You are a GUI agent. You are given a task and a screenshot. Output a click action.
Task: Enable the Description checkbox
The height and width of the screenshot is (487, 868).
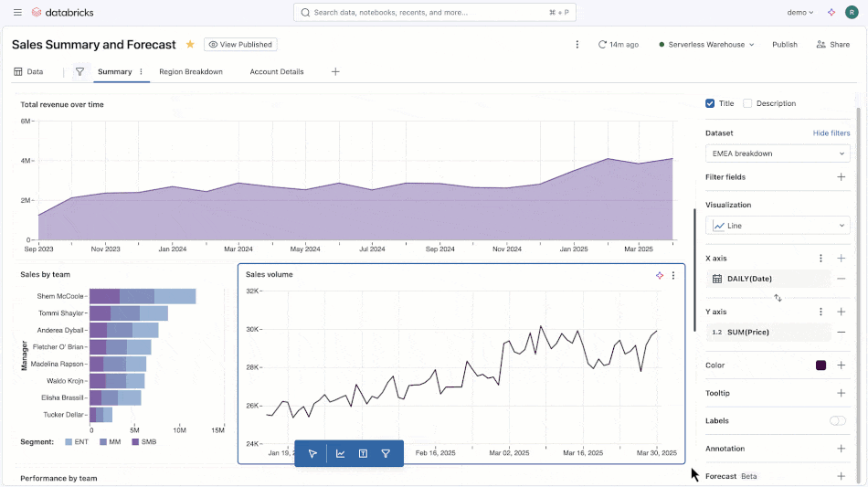(x=747, y=103)
